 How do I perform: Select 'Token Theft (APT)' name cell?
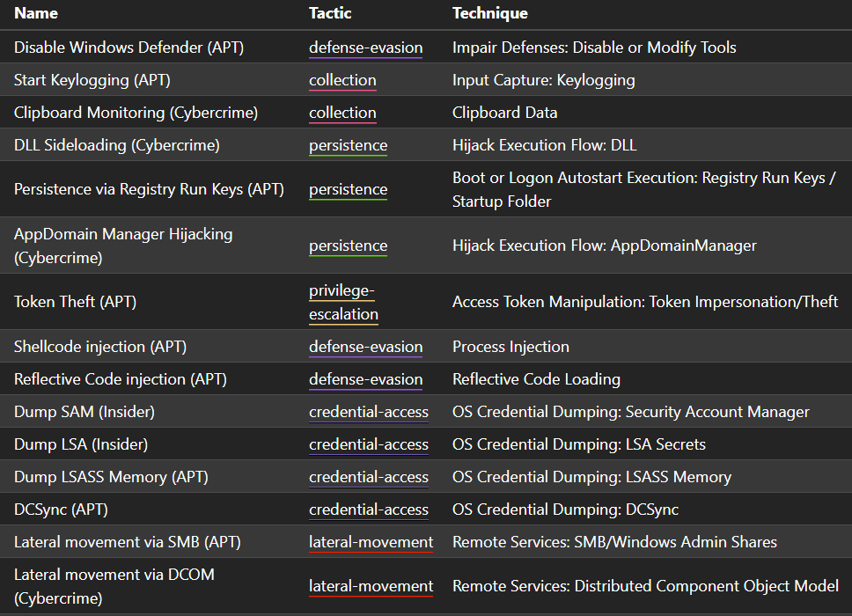(x=75, y=302)
